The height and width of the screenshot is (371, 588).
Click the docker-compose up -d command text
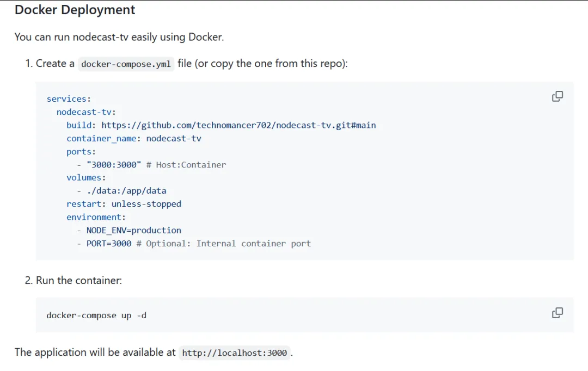pyautogui.click(x=96, y=316)
